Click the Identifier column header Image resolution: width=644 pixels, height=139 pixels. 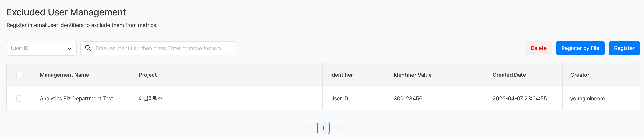pos(341,75)
